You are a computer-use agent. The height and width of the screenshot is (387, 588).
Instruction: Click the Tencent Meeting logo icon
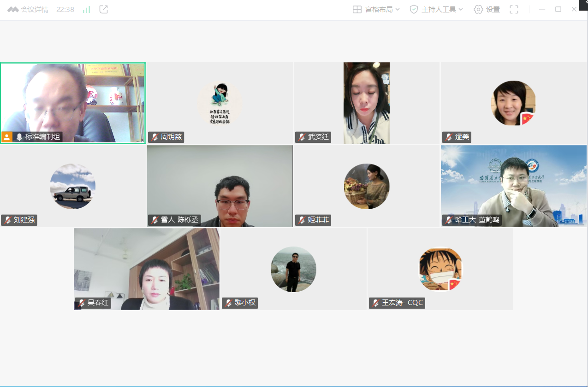[12, 10]
